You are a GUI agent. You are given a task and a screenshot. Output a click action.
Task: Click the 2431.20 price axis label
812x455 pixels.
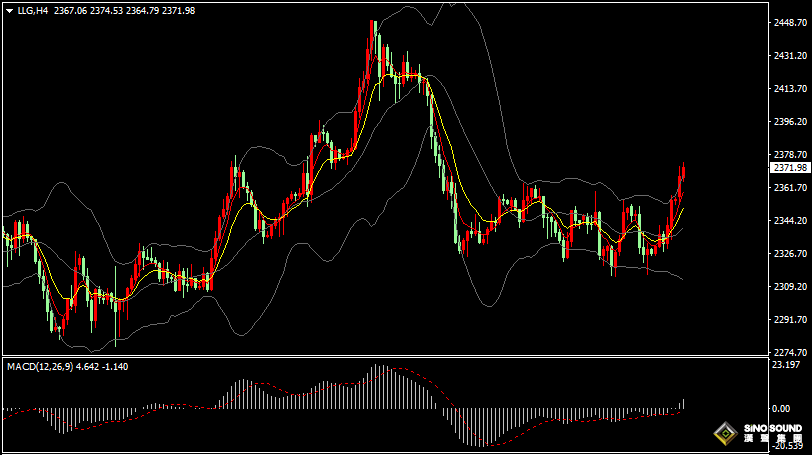click(790, 56)
